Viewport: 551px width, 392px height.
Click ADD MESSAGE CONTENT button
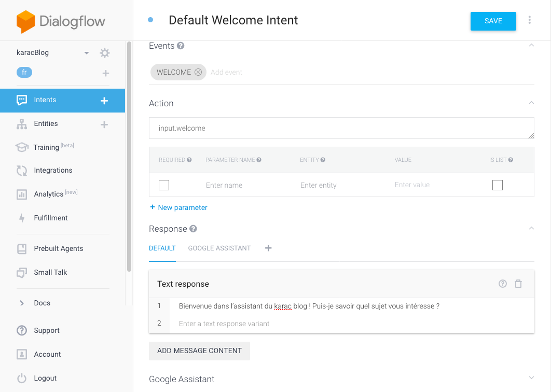click(200, 351)
